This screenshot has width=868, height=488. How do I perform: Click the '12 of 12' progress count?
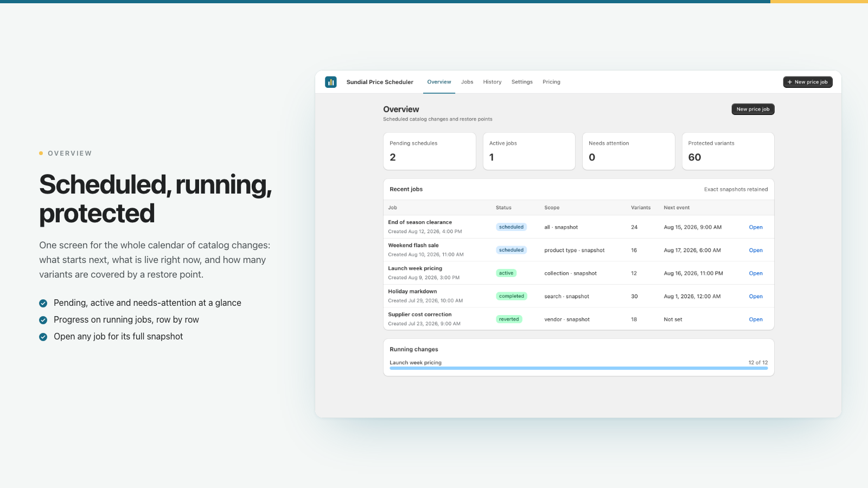758,363
